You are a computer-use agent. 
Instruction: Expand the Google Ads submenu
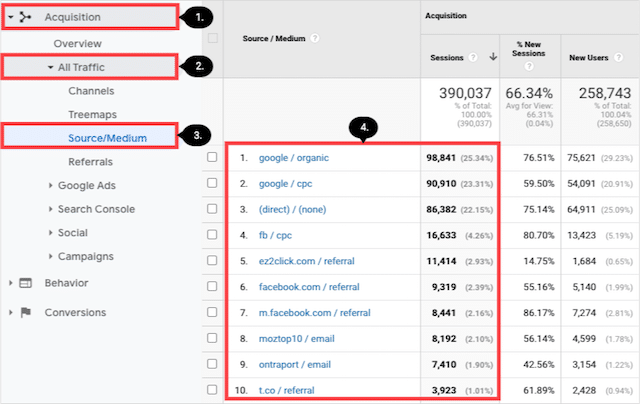(50, 185)
